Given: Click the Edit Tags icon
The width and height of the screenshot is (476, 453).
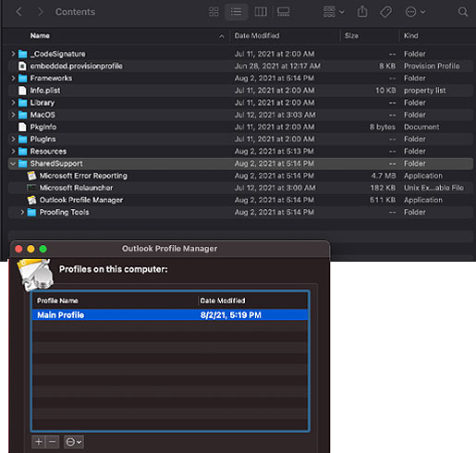Looking at the screenshot, I should point(385,12).
